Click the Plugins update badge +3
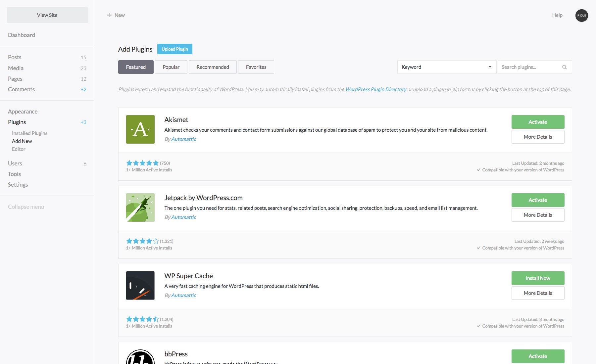 pyautogui.click(x=83, y=122)
